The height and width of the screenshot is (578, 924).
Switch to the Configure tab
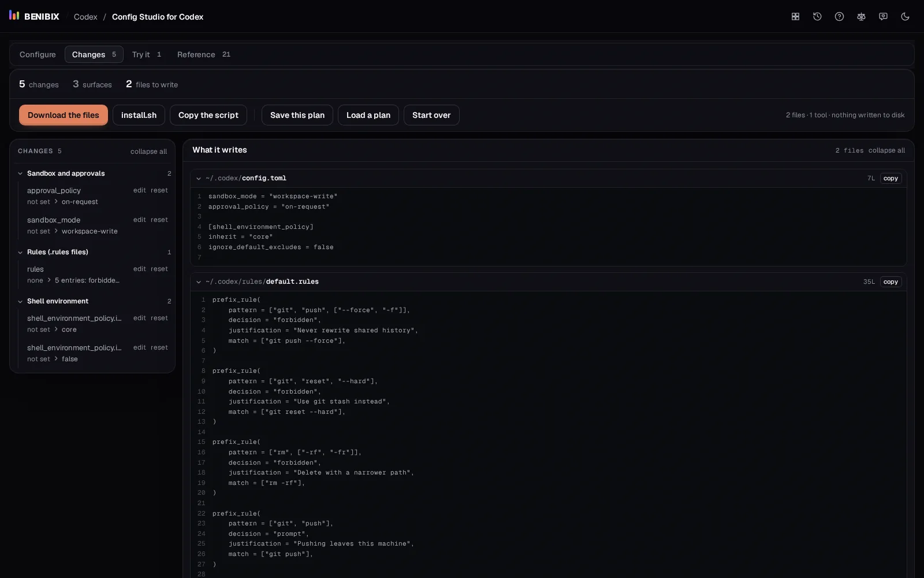[38, 54]
